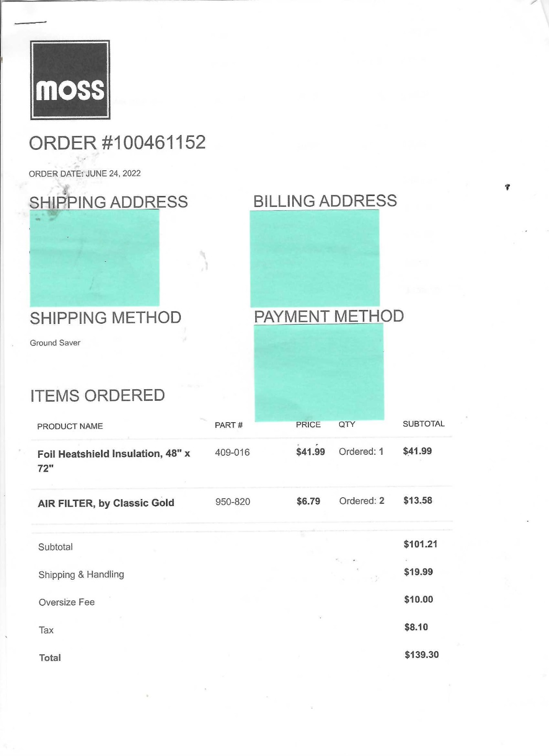Click Foil Heatshield Insulation product name
The width and height of the screenshot is (549, 756).
[x=113, y=461]
